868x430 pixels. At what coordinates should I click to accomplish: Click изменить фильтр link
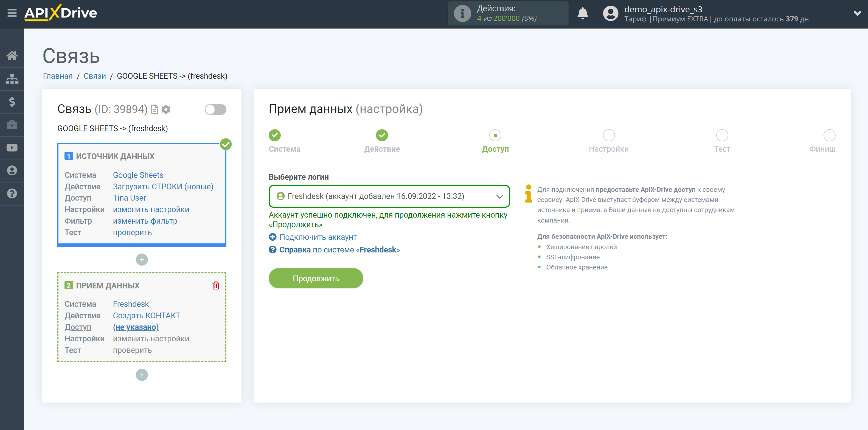[145, 221]
